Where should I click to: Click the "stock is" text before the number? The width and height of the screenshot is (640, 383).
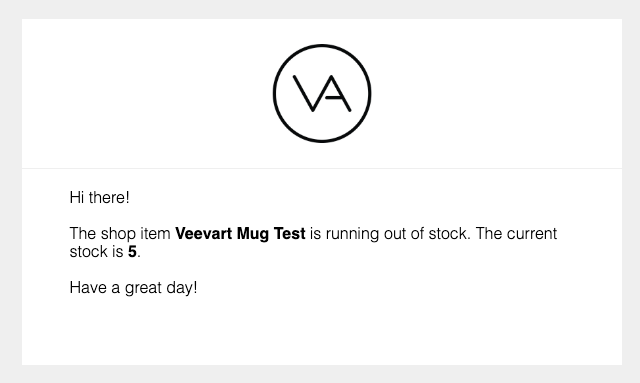point(96,252)
